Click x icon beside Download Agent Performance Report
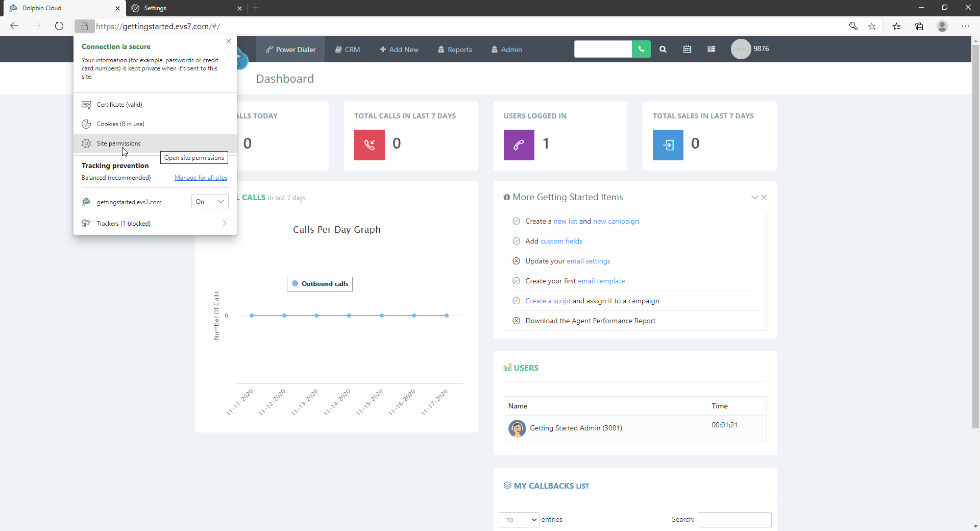This screenshot has width=980, height=531. tap(516, 321)
